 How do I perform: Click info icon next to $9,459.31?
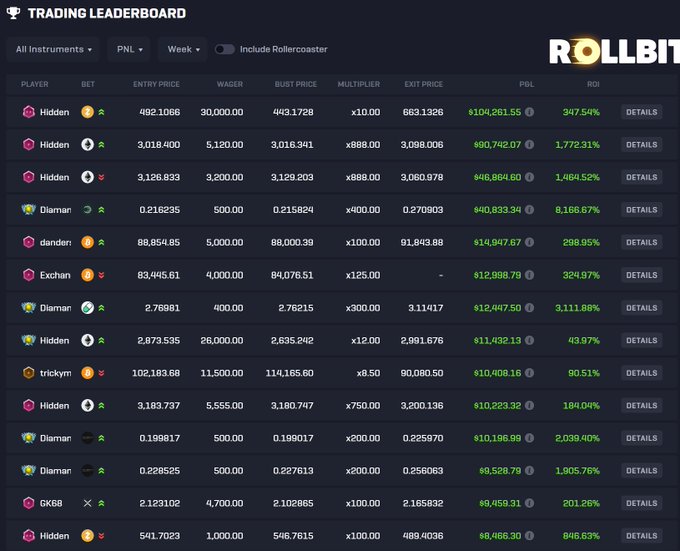[530, 503]
